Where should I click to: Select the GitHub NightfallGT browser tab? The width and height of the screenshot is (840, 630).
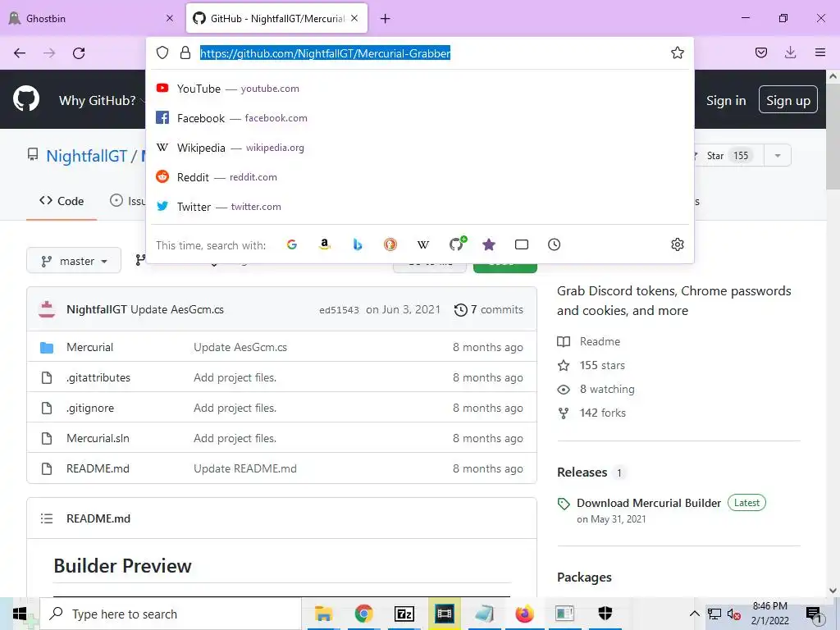[276, 18]
